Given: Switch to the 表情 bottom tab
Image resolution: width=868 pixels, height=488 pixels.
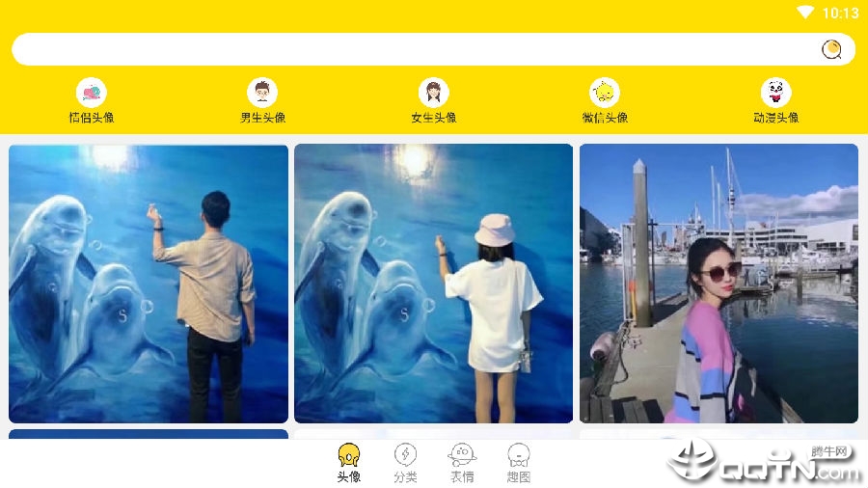Looking at the screenshot, I should [462, 463].
